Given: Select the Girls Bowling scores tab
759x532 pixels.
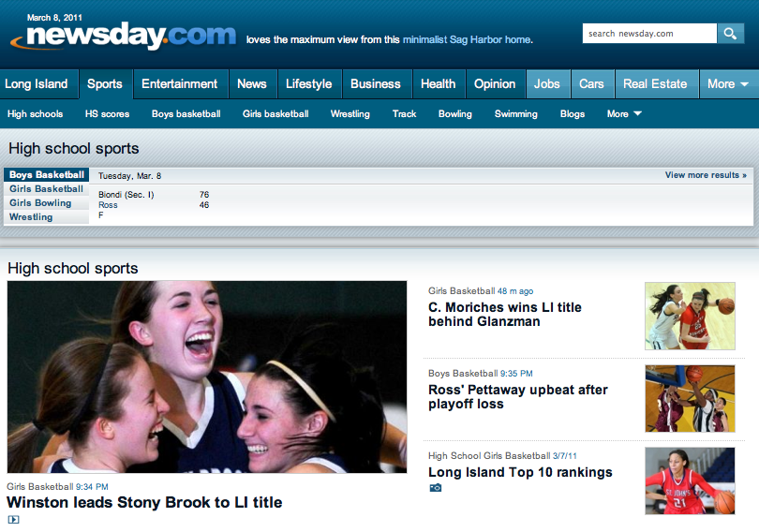Looking at the screenshot, I should [40, 203].
